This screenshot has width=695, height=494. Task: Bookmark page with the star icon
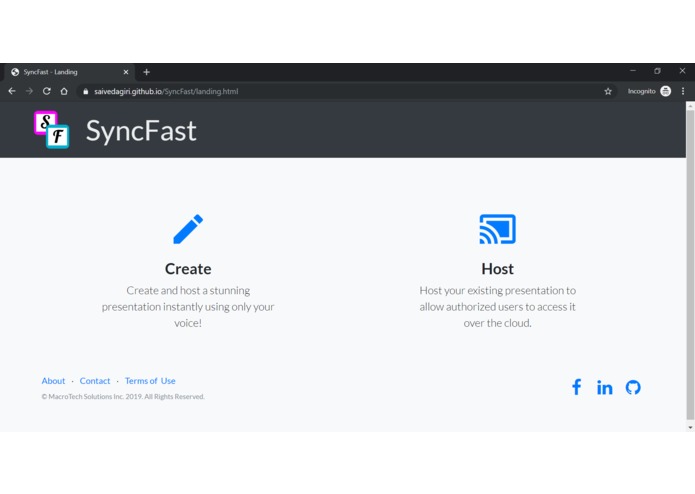608,91
